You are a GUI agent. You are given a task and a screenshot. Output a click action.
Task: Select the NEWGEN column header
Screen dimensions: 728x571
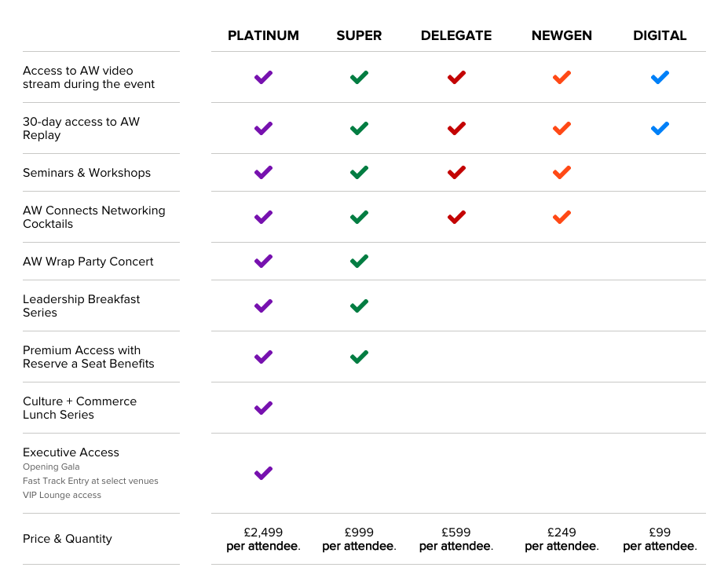point(562,35)
